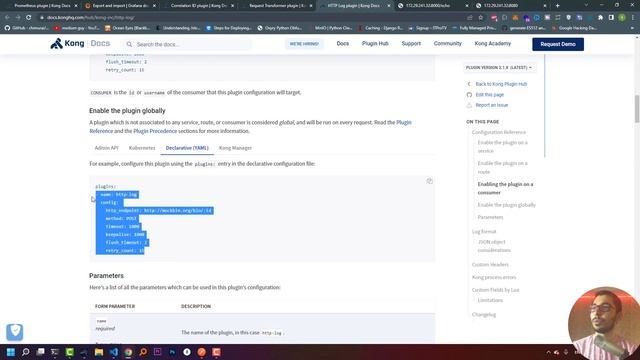Open a new browser tab with plus icon
Image resolution: width=640 pixels, height=360 pixels.
(x=558, y=6)
